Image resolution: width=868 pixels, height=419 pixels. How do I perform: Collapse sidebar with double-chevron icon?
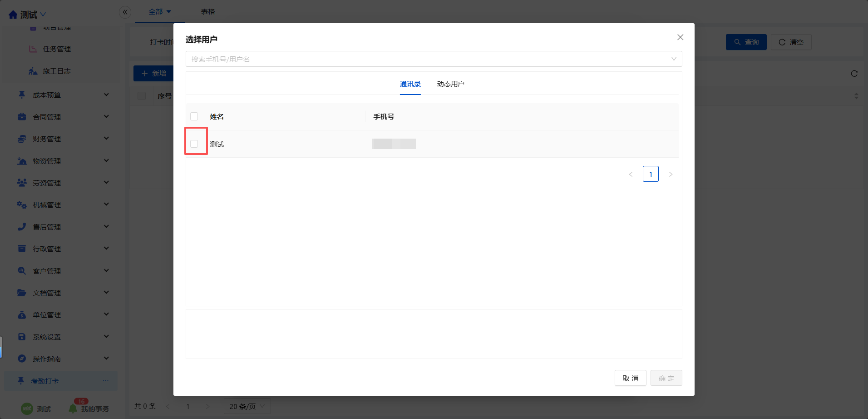tap(125, 12)
